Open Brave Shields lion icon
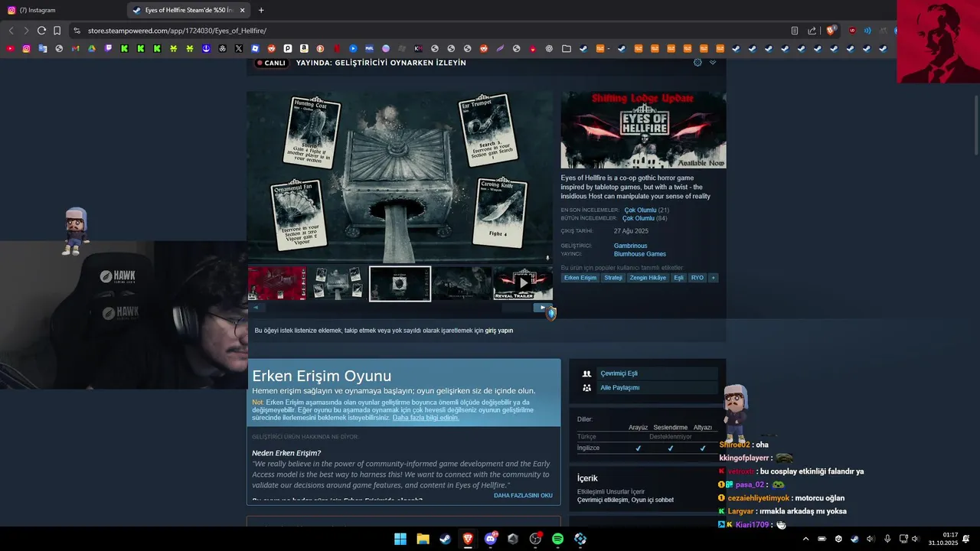The image size is (980, 551). 831,31
